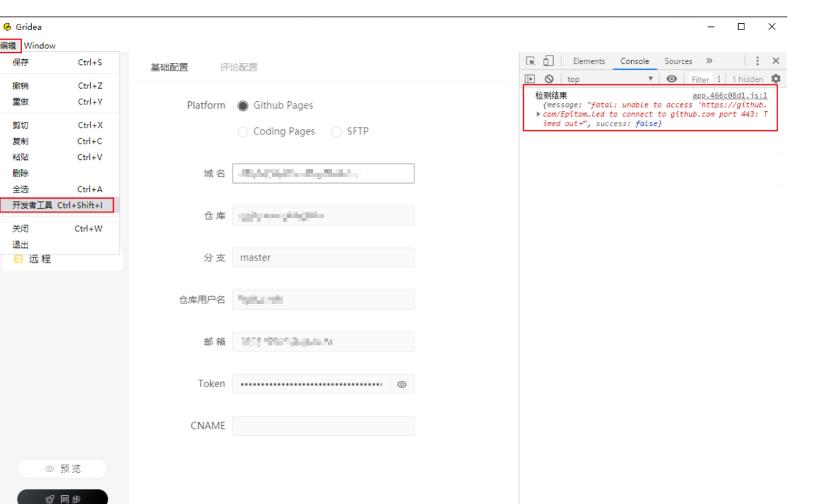The width and height of the screenshot is (815, 504).
Task: Click the 检测结果 console log text
Action: coord(551,96)
